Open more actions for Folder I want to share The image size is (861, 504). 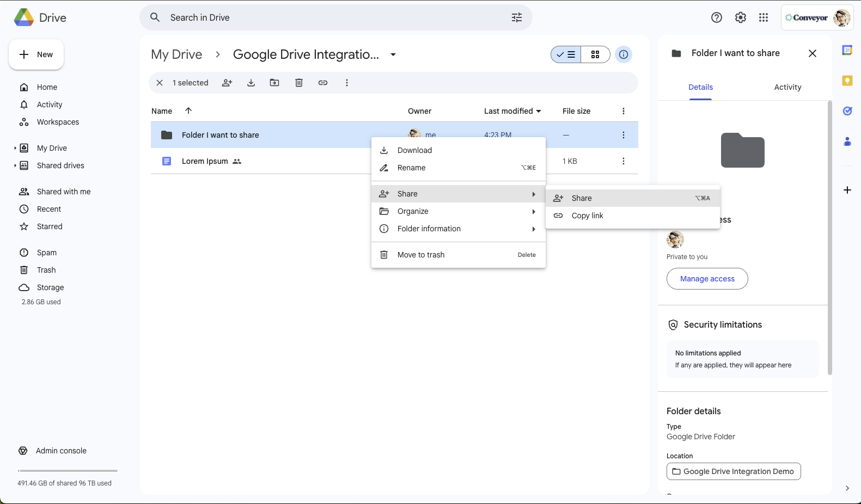pyautogui.click(x=624, y=135)
